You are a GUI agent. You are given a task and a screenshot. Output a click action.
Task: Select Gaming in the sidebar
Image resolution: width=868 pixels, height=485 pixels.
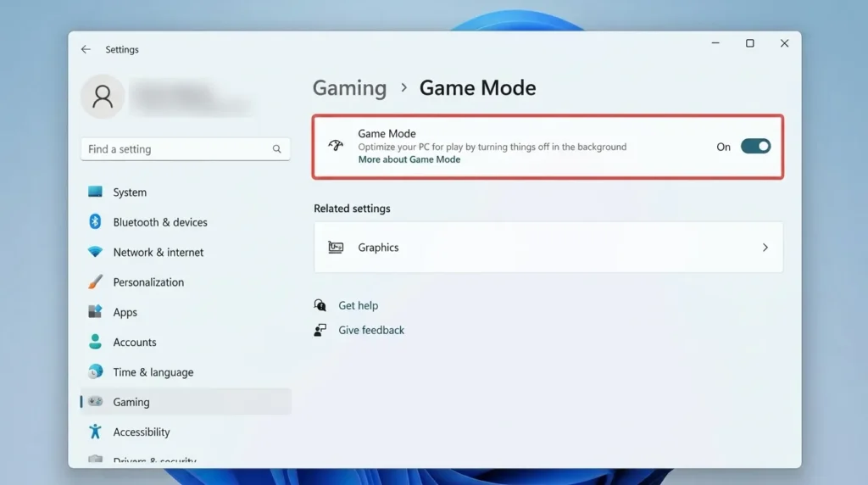tap(186, 401)
